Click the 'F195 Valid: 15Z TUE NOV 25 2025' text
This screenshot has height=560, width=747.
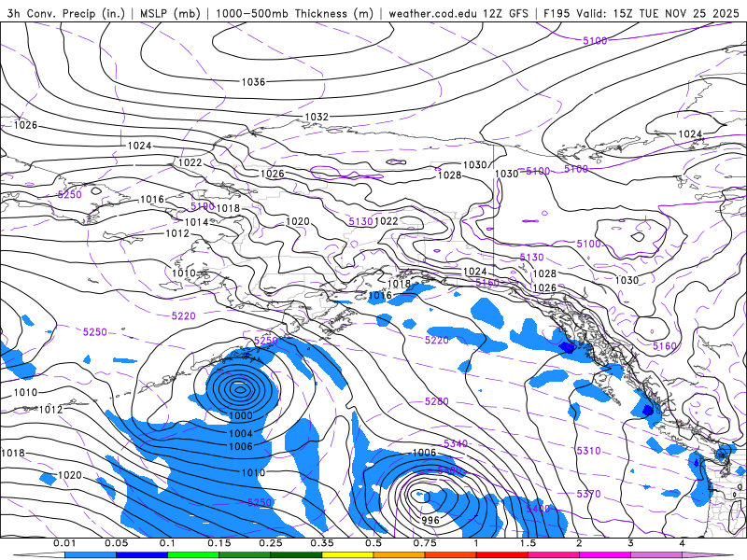pos(641,13)
